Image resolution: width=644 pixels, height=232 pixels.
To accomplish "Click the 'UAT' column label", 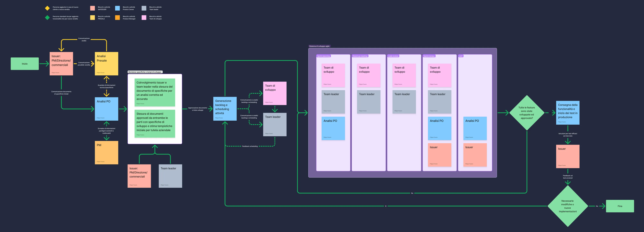I will tap(461, 56).
